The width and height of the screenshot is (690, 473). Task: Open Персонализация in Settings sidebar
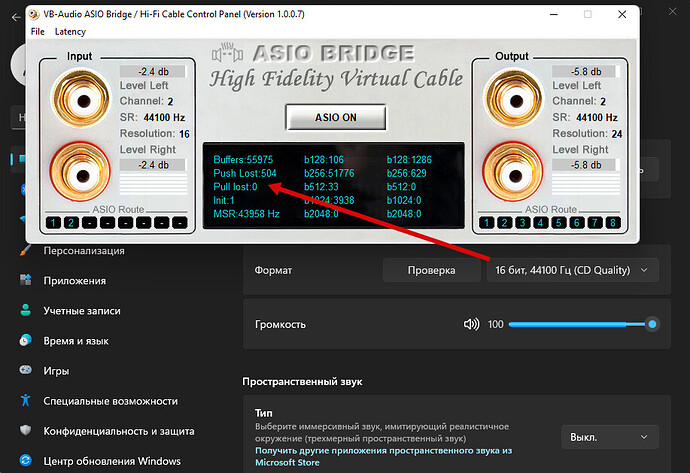(x=84, y=251)
